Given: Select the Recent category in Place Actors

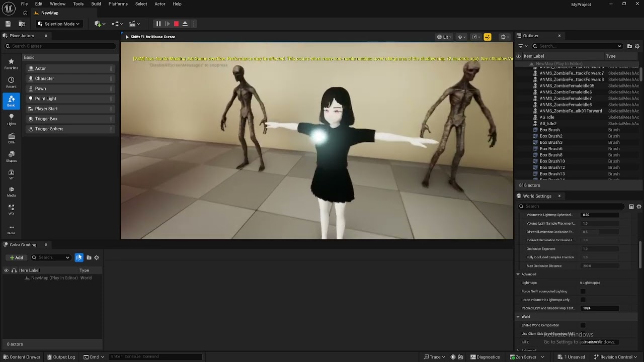Looking at the screenshot, I should pyautogui.click(x=11, y=82).
